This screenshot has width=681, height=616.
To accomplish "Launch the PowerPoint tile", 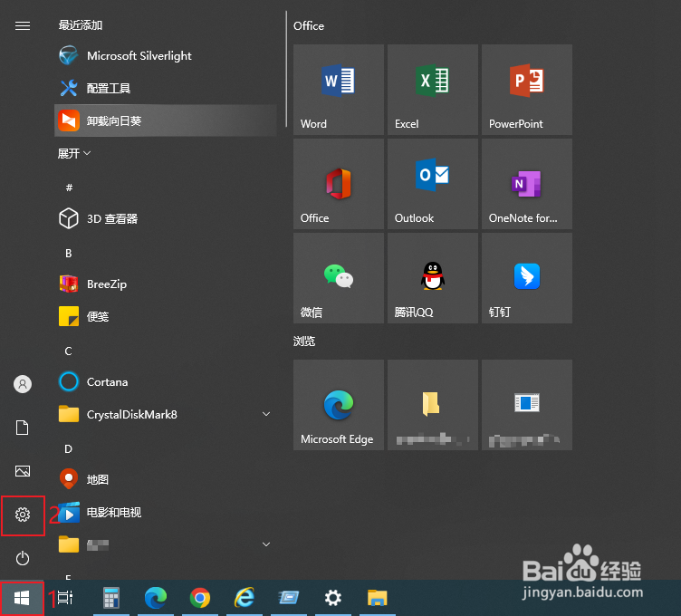I will pos(527,90).
